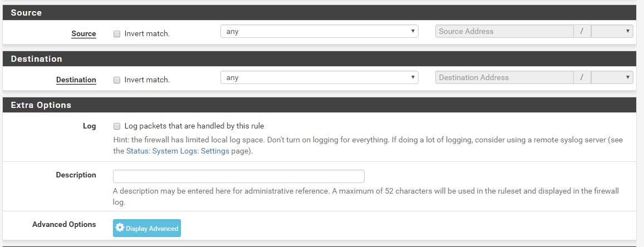
Task: Click the Destination Address input field
Action: [x=504, y=77]
